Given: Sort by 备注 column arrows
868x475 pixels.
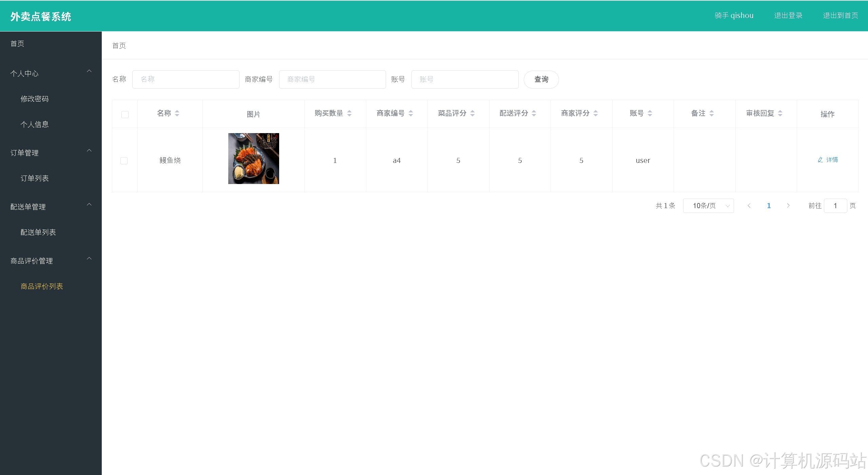Looking at the screenshot, I should (x=712, y=113).
